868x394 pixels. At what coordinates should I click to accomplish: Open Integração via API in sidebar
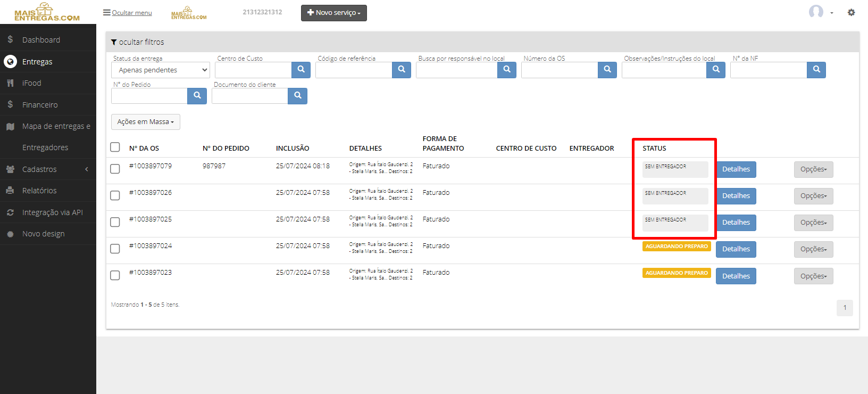tap(48, 212)
